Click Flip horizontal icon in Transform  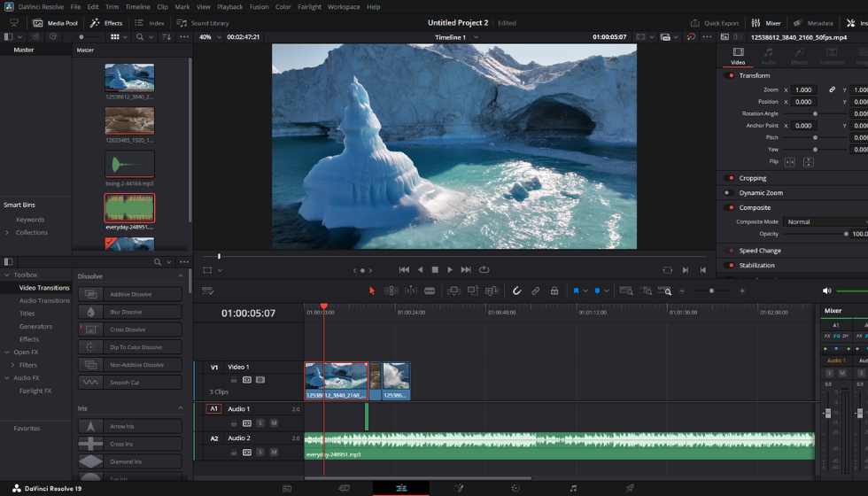coord(790,161)
